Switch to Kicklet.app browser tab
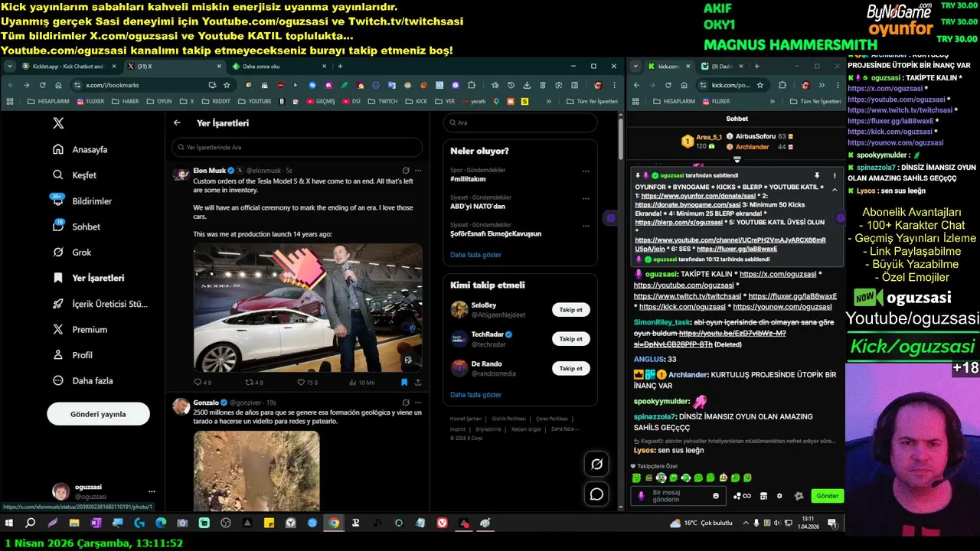980x551 pixels. 70,67
